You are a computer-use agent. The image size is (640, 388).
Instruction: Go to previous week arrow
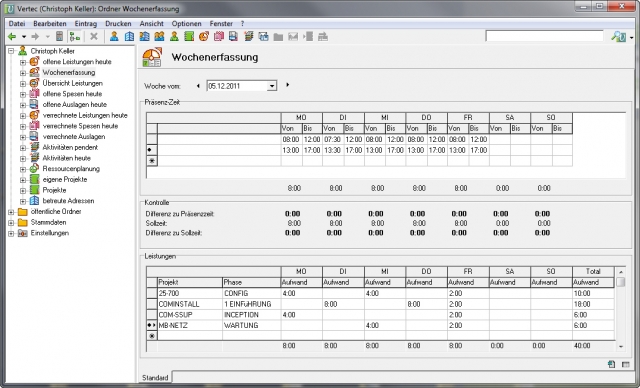tap(198, 86)
